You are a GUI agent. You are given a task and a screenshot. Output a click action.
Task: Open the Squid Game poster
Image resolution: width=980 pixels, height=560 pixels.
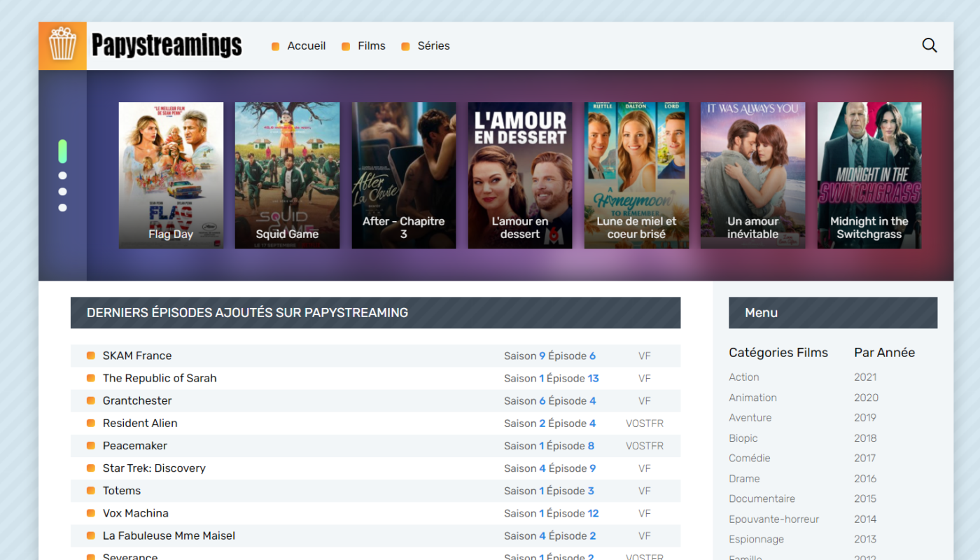click(287, 176)
